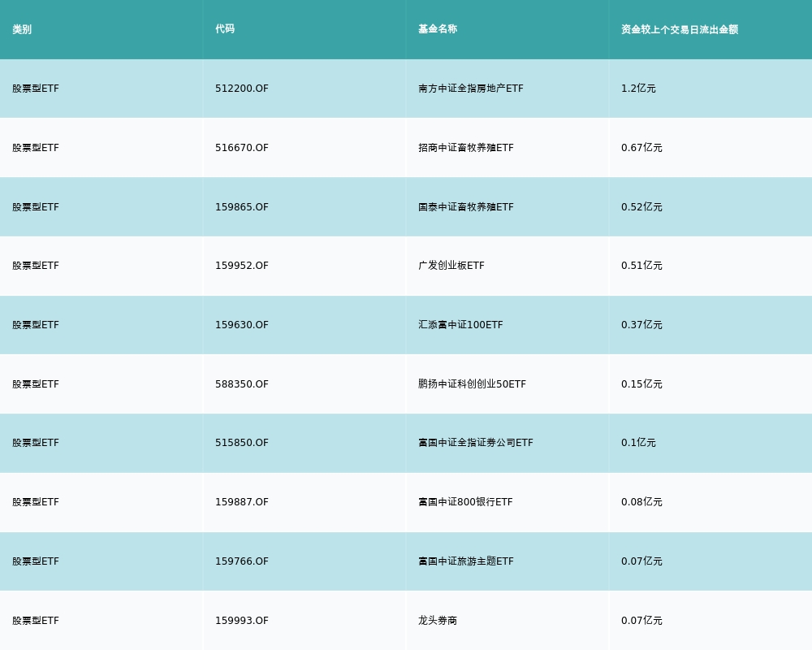812x650 pixels.
Task: Click fund code 588350.OF
Action: click(x=242, y=384)
